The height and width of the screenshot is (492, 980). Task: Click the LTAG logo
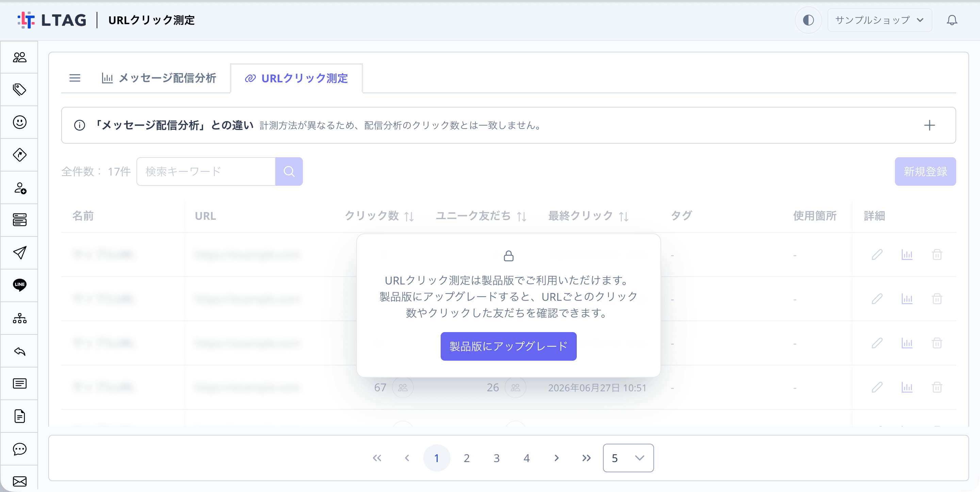point(52,20)
